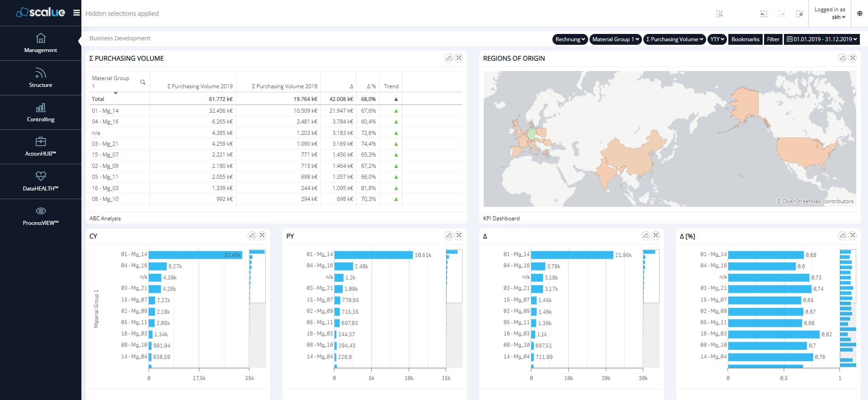The height and width of the screenshot is (400, 868).
Task: Open the ActionHUB menu item
Action: tap(41, 147)
